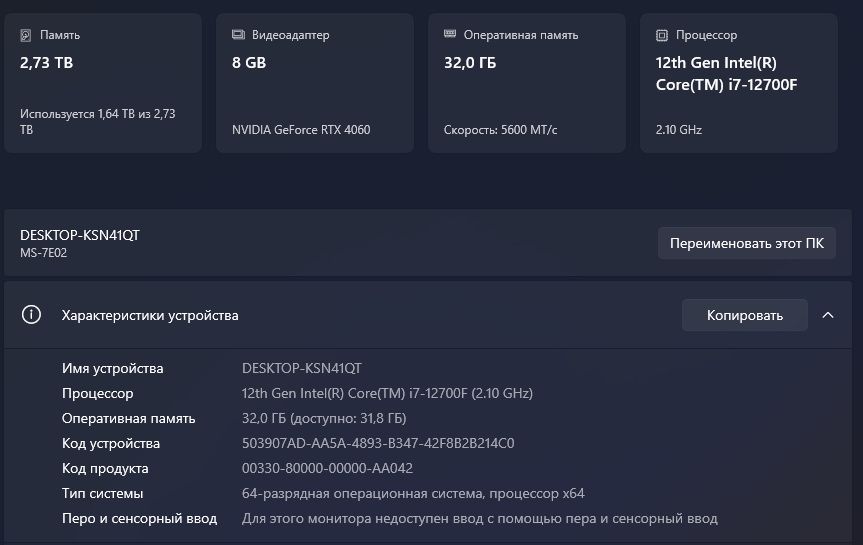Image resolution: width=863 pixels, height=545 pixels.
Task: Click the 2,73 ТВ storage value
Action: click(46, 63)
